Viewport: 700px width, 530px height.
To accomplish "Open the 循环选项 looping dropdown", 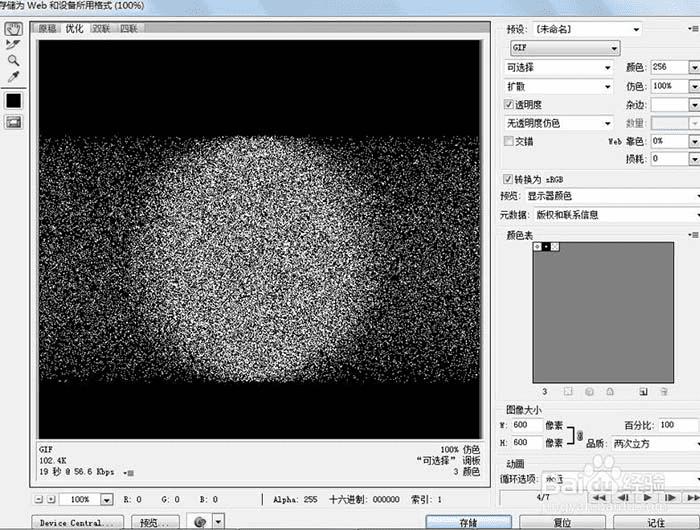I will pos(621,479).
